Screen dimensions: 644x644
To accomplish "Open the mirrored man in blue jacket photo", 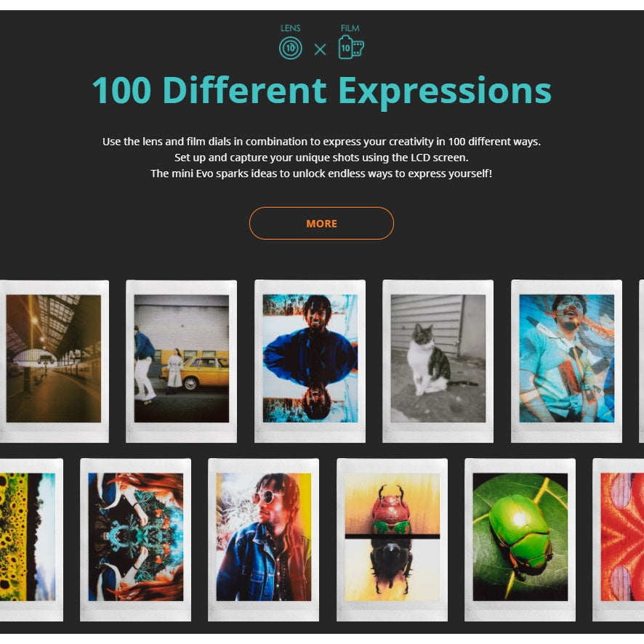I will (310, 361).
